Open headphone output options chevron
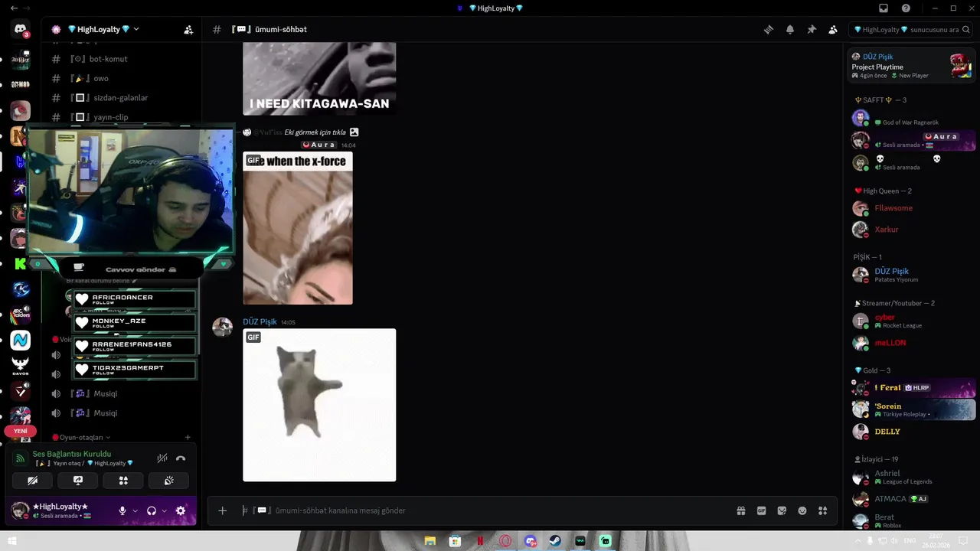The height and width of the screenshot is (551, 980). (x=164, y=510)
